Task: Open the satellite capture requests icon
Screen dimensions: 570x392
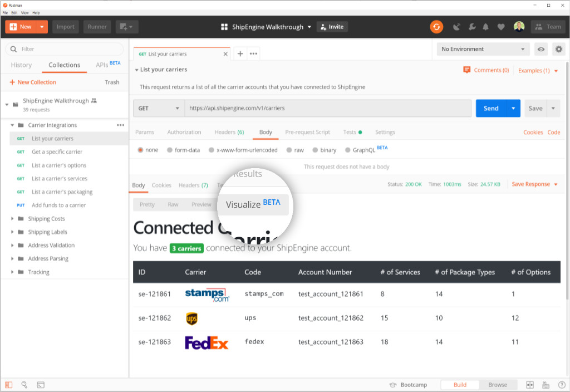Action: coord(457,27)
